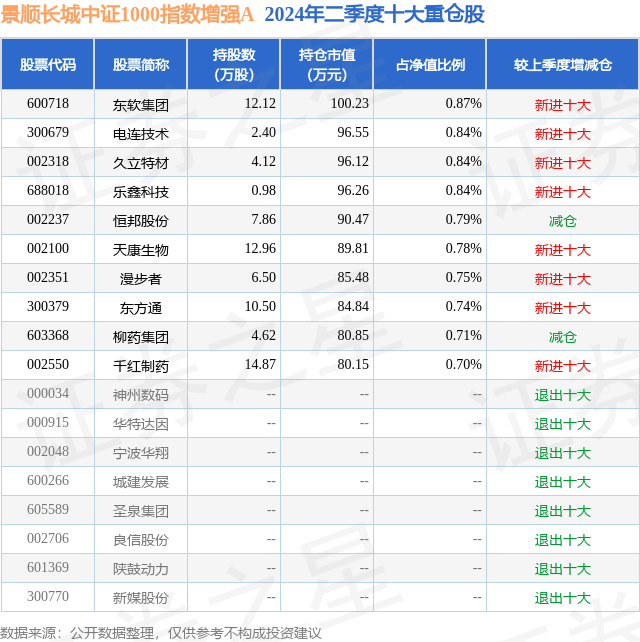Select stock name 陕鼓动力
This screenshot has height=642, width=640.
[141, 570]
